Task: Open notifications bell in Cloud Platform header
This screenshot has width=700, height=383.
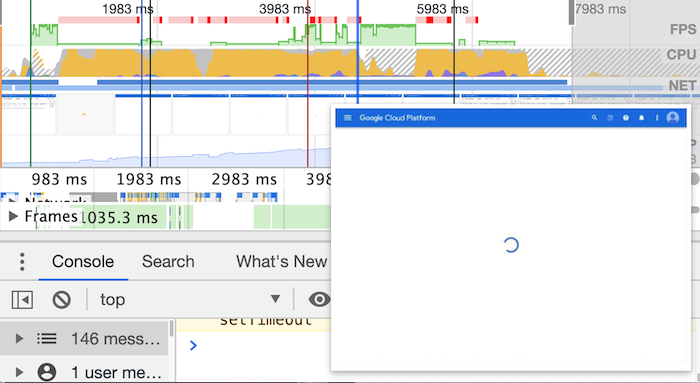Action: pyautogui.click(x=642, y=118)
